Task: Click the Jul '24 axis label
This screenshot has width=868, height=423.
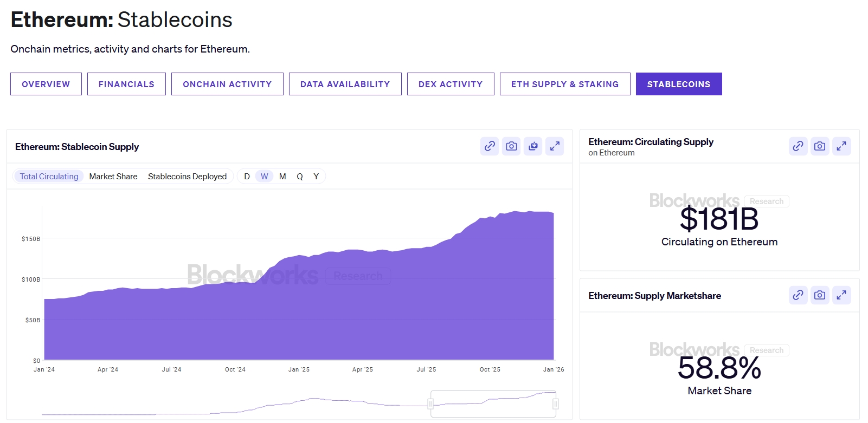Action: click(x=171, y=369)
